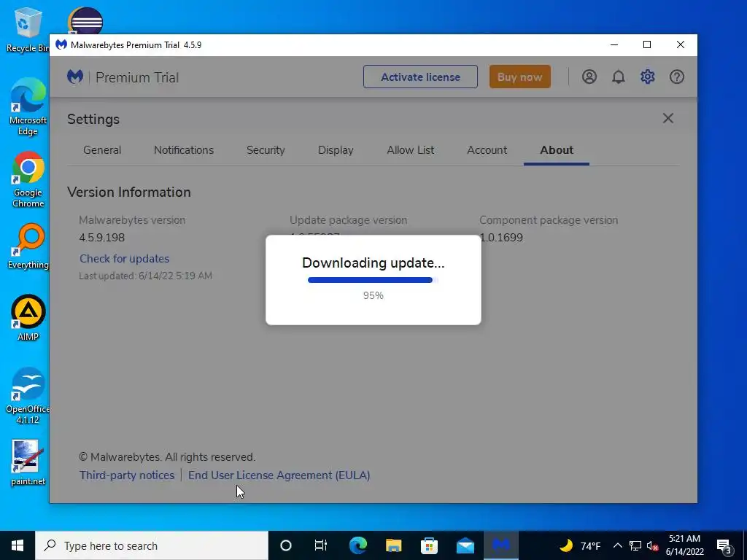Open the account profile icon in Malwarebytes
The width and height of the screenshot is (747, 560).
pos(589,77)
